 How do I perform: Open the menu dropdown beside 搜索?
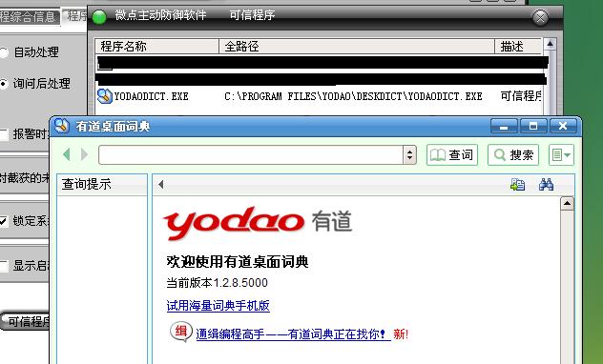coord(561,154)
